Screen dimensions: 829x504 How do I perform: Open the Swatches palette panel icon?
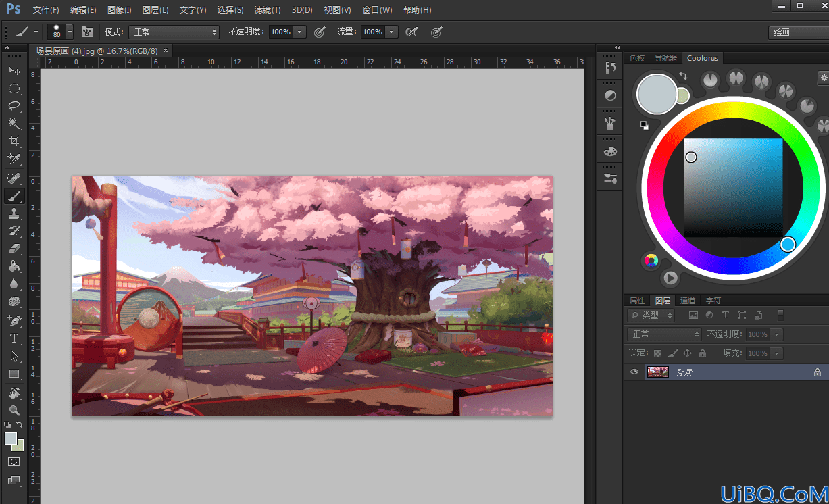(610, 151)
